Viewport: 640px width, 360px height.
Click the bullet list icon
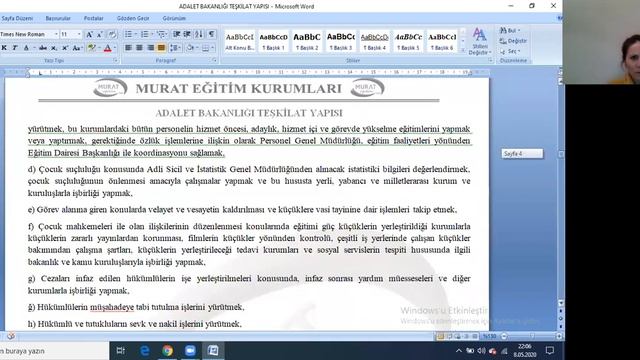coord(128,34)
